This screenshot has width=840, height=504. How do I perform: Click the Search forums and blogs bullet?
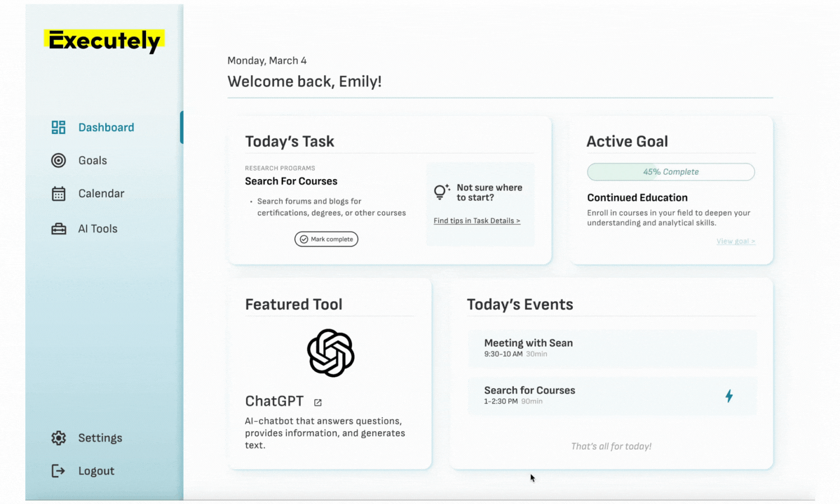coord(331,207)
